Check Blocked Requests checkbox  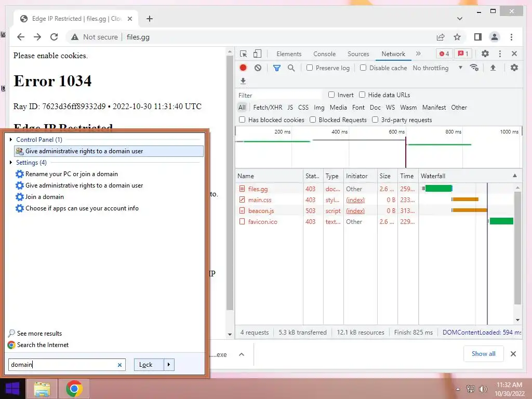(x=313, y=119)
